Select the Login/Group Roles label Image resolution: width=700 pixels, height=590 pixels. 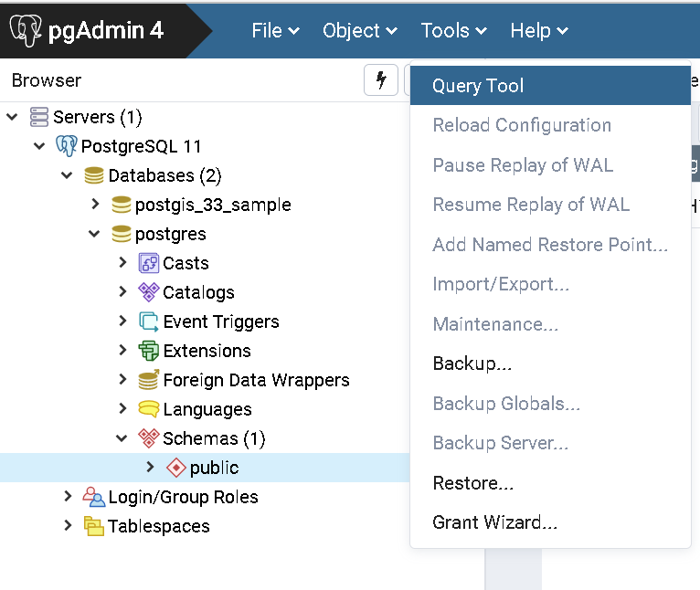(183, 497)
